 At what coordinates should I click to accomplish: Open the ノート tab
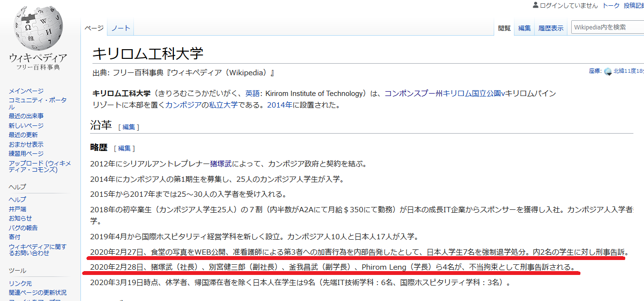click(121, 28)
